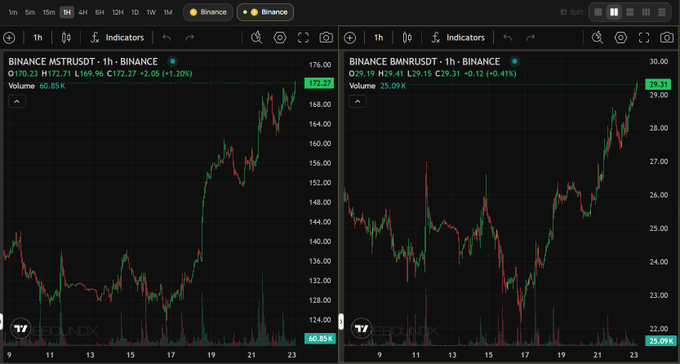This screenshot has height=364, width=680.
Task: Click the BINANCE BMNRUSDT symbol title
Action: click(424, 62)
